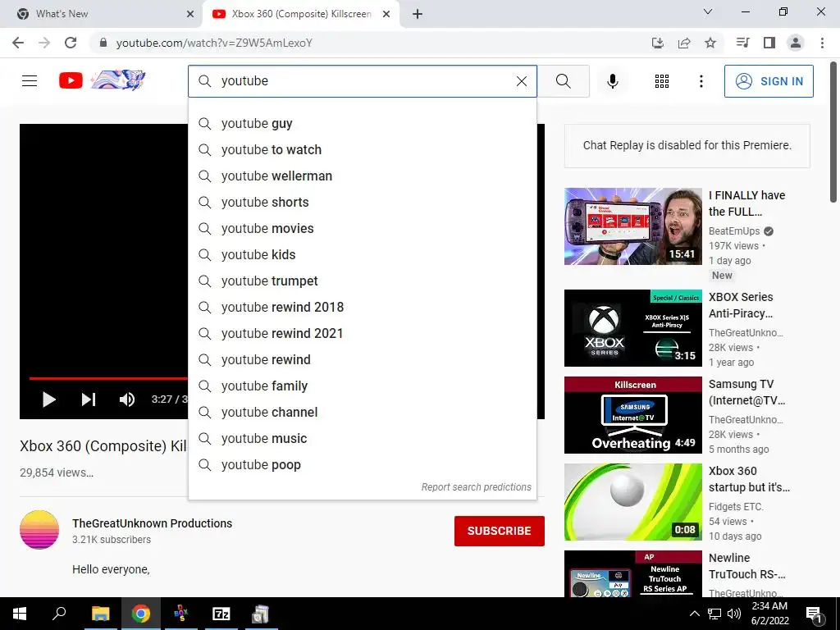Skip to the next video
This screenshot has width=840, height=630.
89,399
